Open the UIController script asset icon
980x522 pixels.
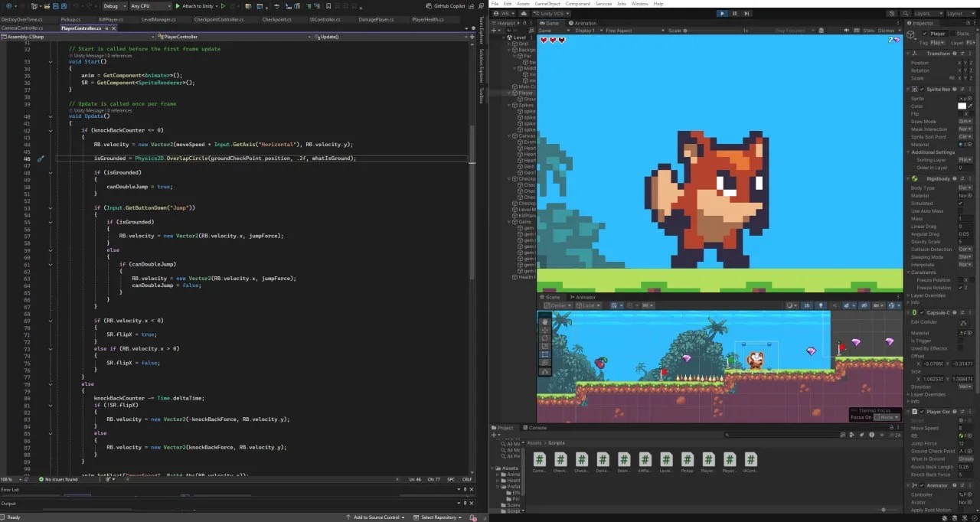[751, 460]
